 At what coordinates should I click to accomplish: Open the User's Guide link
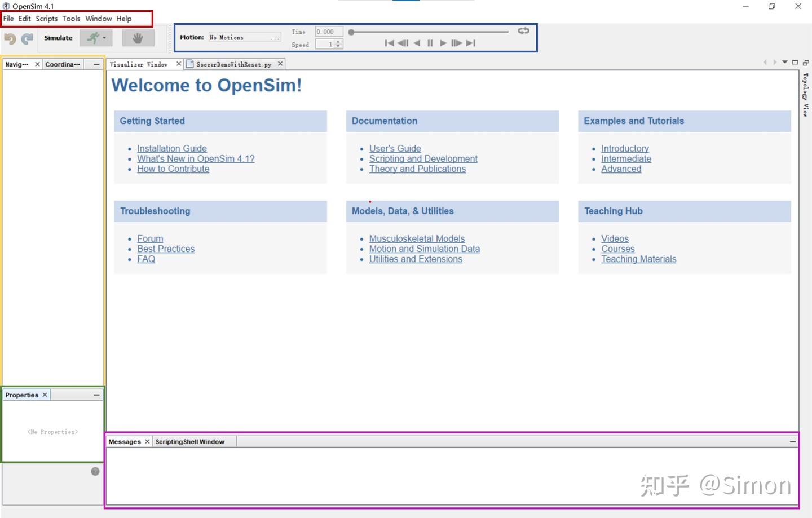(395, 148)
